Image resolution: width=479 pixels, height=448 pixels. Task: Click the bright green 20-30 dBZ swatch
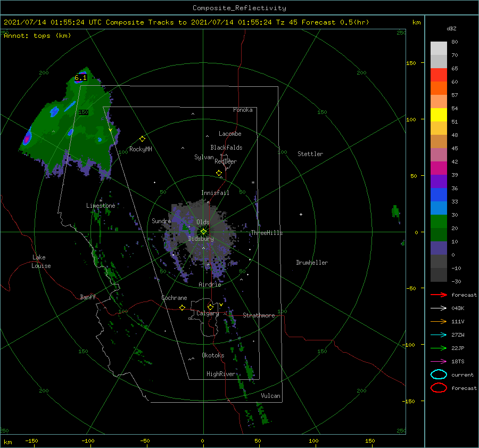(x=439, y=222)
